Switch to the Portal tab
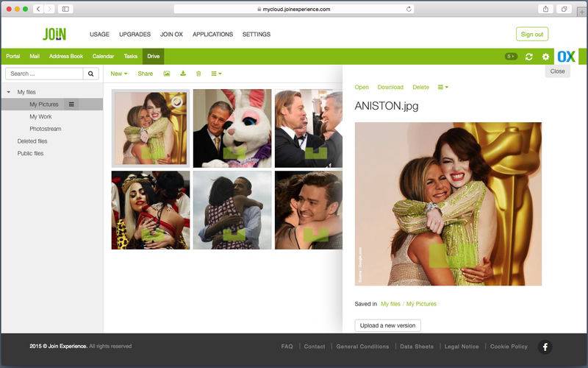 [13, 57]
